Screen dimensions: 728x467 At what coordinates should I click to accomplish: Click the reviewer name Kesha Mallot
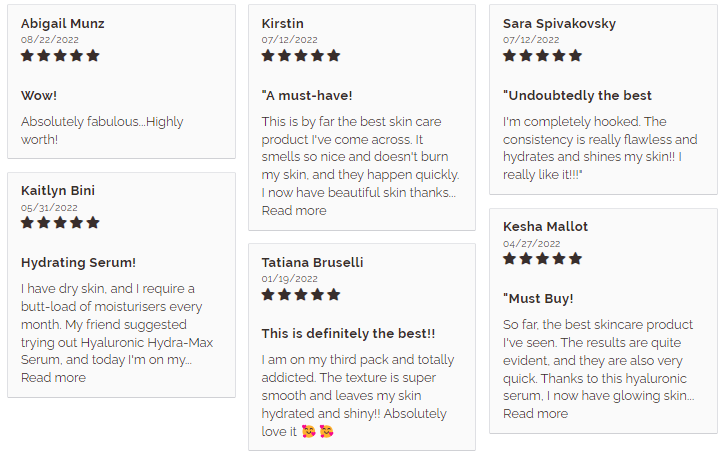[x=546, y=227]
